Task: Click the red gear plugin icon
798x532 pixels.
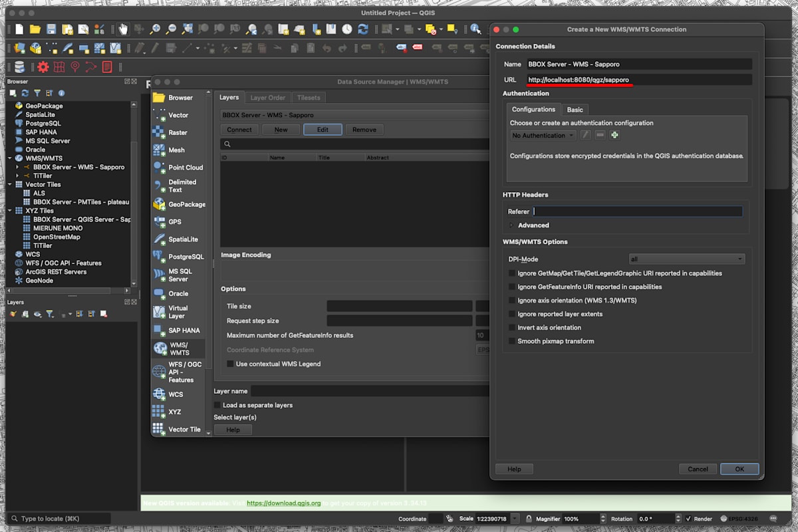Action: 43,66
